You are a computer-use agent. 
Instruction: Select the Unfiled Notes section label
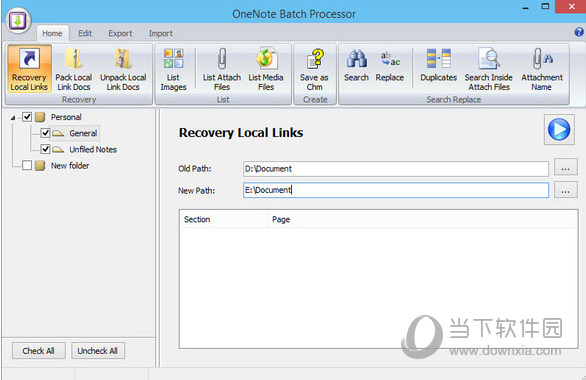[93, 149]
